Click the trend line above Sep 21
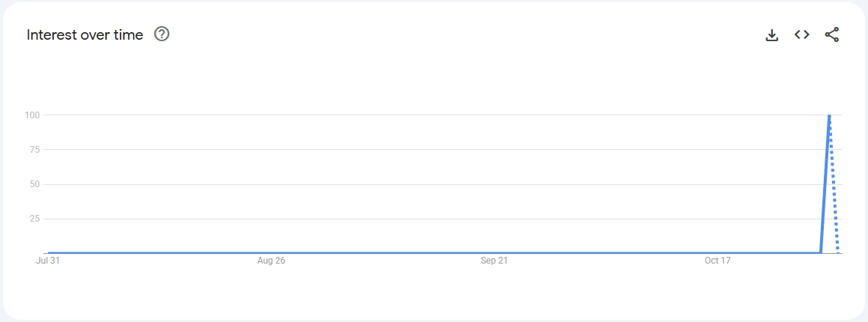 pos(494,253)
